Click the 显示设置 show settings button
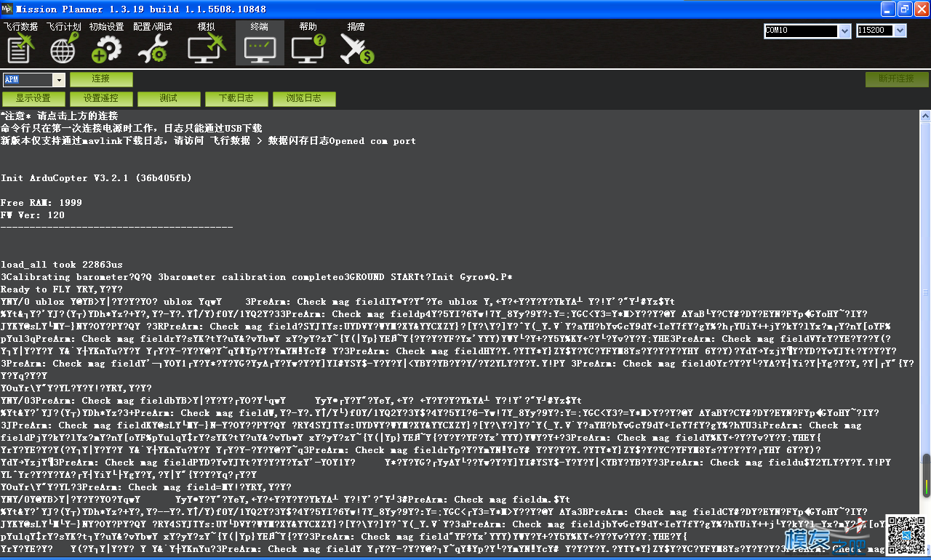Image resolution: width=931 pixels, height=560 pixels. click(x=33, y=98)
